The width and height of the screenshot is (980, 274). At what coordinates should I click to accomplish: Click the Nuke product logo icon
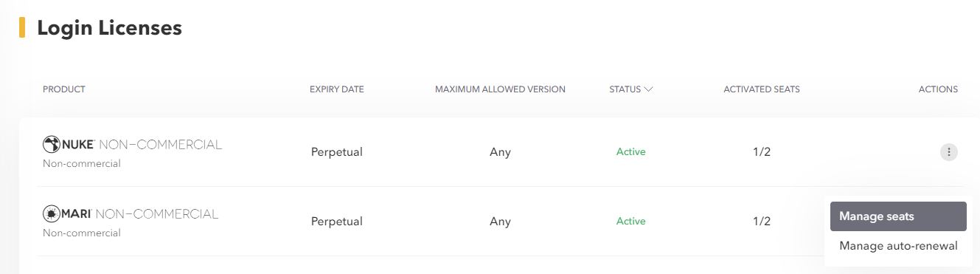pos(52,145)
